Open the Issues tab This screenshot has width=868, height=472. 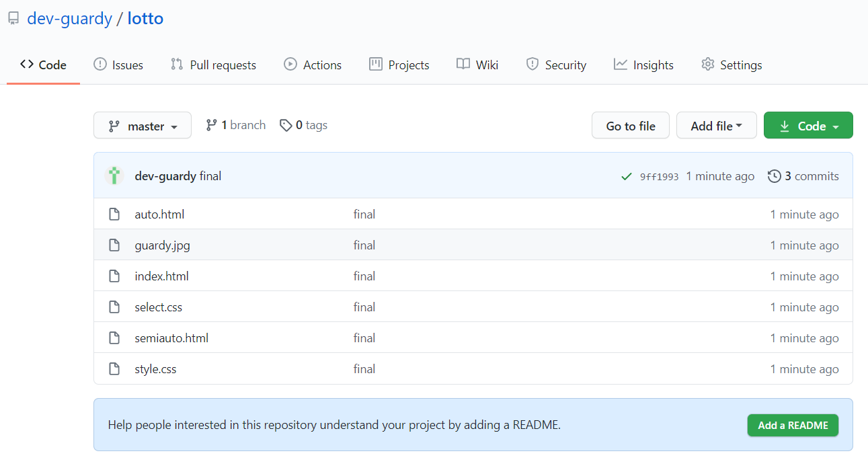(118, 65)
